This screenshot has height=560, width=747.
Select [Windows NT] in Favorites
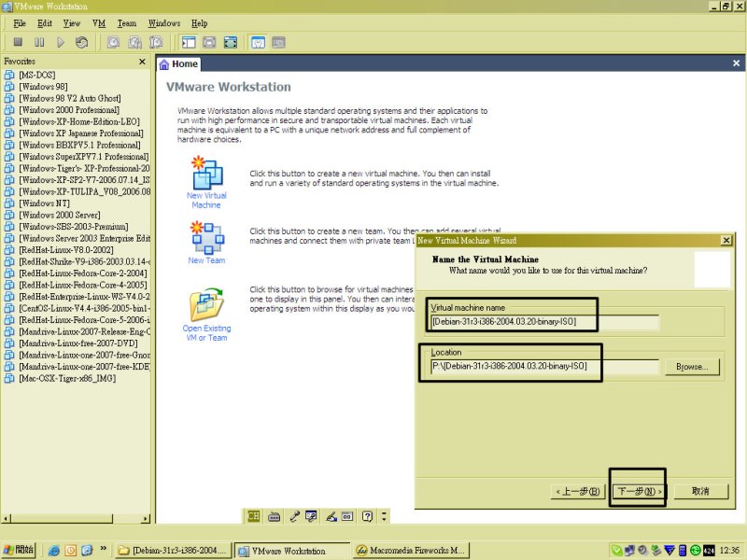(44, 203)
